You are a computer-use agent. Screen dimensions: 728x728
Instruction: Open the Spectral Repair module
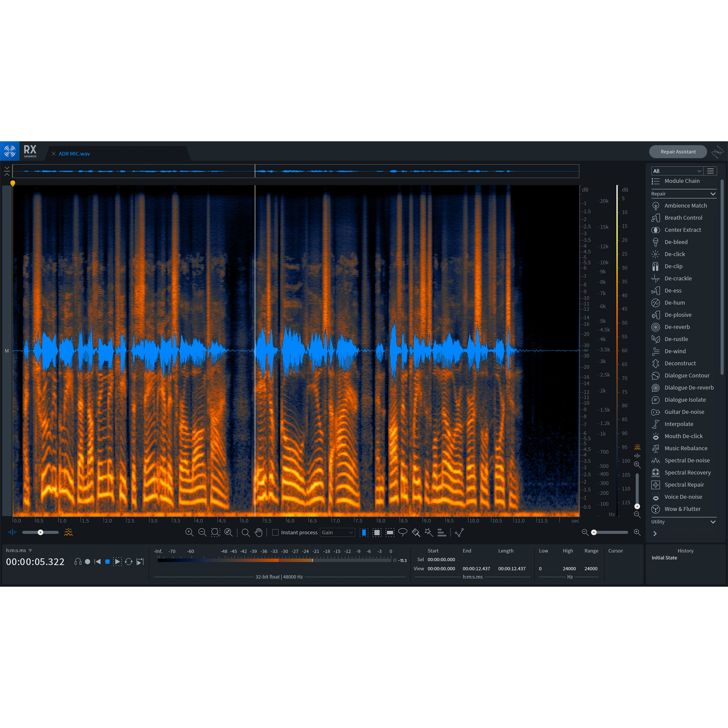(684, 485)
